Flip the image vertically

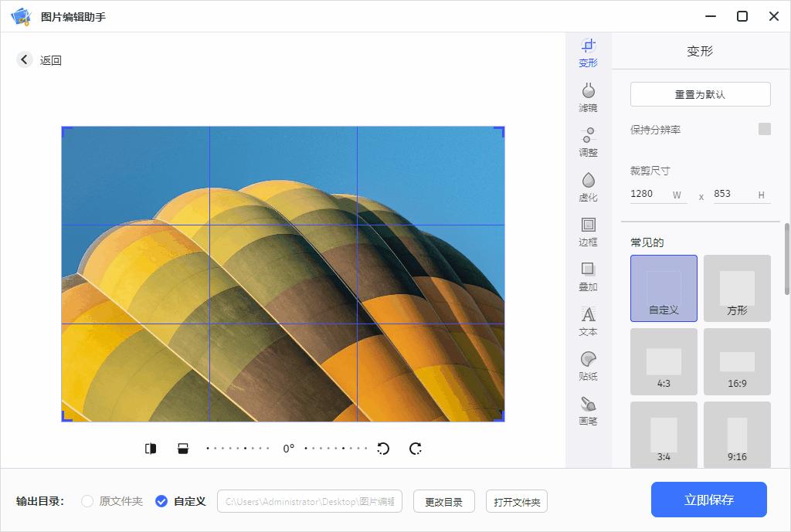[184, 448]
